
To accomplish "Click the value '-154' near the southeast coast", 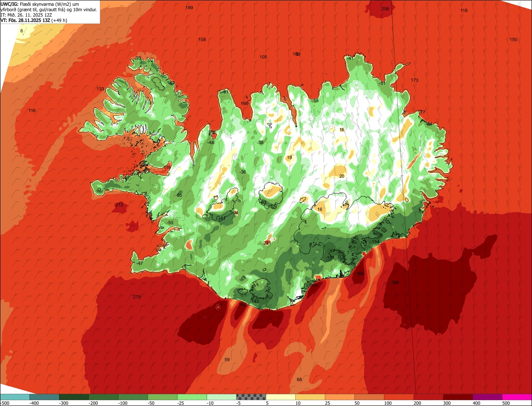I will click(374, 242).
